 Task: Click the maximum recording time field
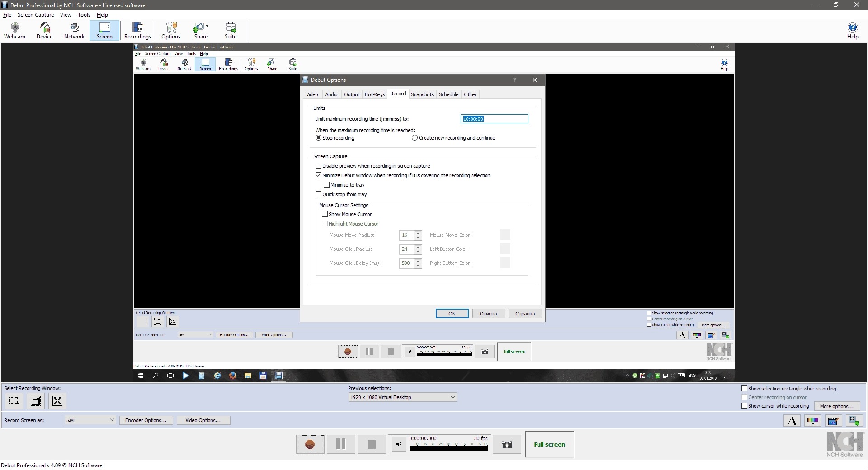(x=495, y=119)
